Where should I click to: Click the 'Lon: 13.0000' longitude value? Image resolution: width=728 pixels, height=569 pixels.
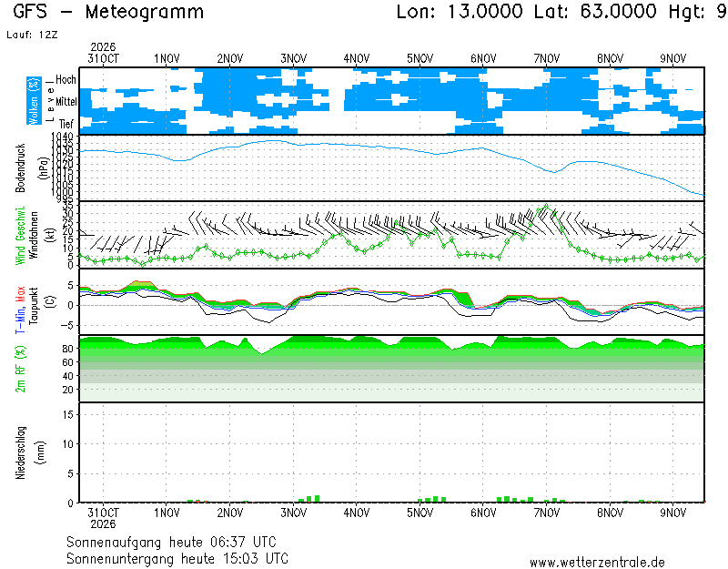[460, 12]
